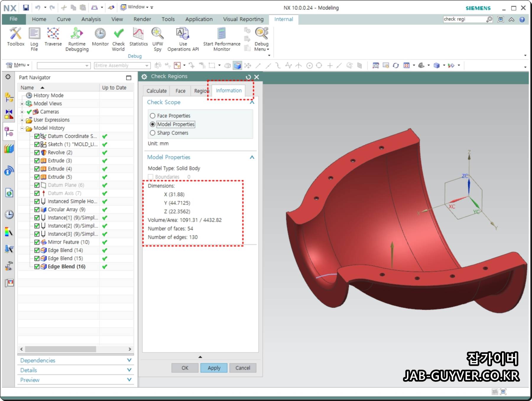Open the Debug Menu
This screenshot has height=401, width=532.
click(262, 39)
